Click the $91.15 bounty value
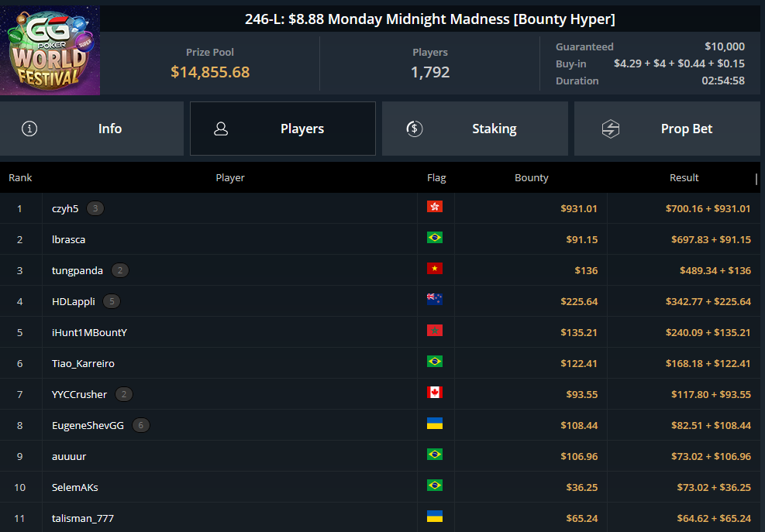 [x=581, y=239]
